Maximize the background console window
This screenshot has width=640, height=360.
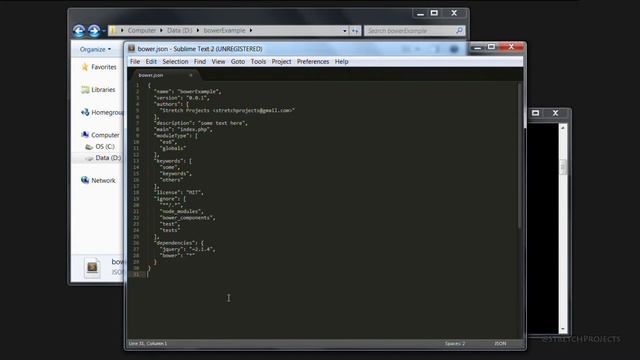536,113
